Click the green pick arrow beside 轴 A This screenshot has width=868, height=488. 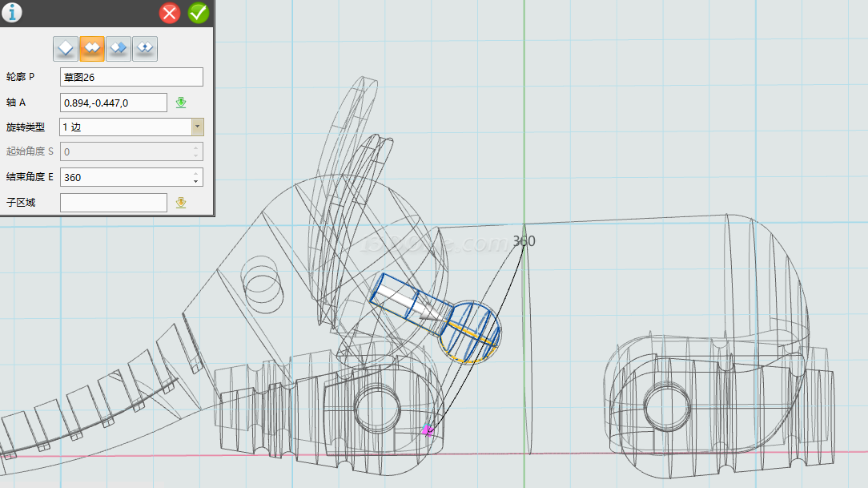tap(181, 102)
